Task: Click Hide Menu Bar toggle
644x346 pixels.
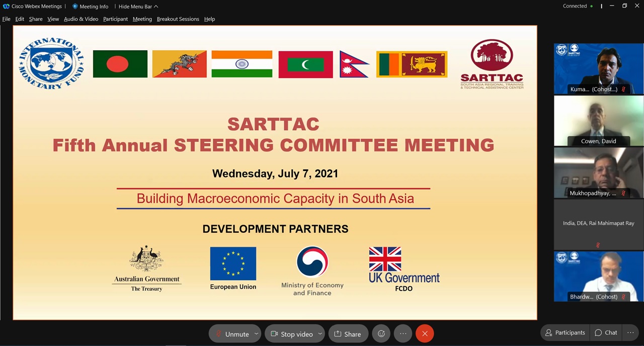Action: (x=138, y=7)
